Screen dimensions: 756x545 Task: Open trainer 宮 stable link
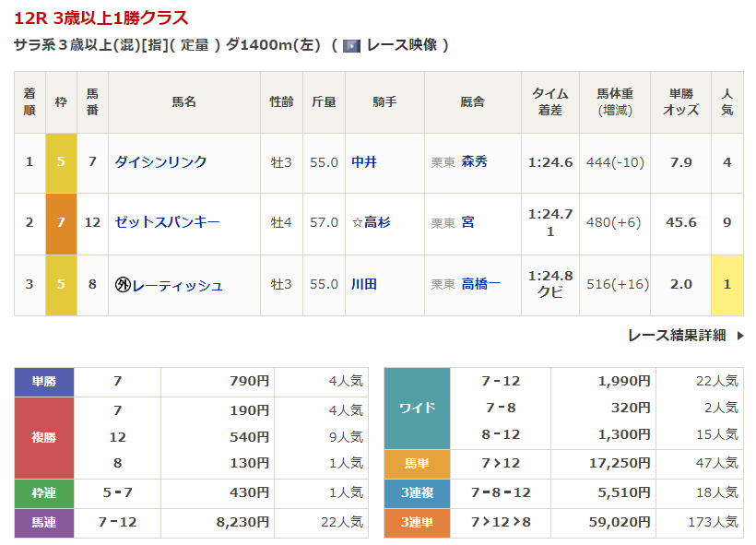[467, 222]
